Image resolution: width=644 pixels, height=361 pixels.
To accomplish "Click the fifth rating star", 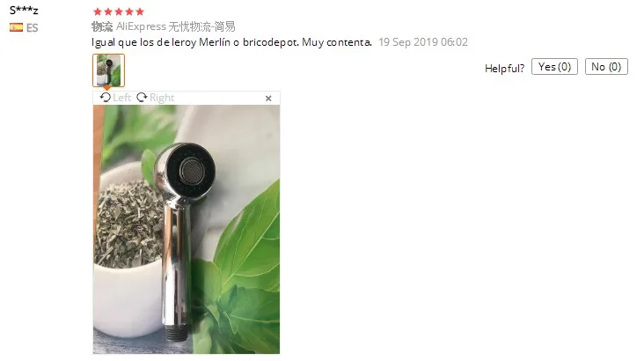I will 140,11.
